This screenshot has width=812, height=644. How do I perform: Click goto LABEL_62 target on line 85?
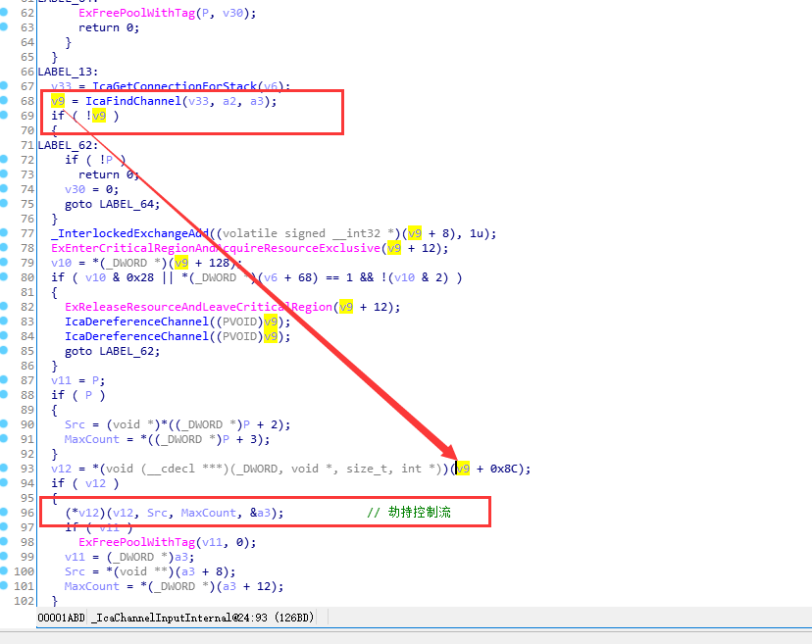[127, 351]
